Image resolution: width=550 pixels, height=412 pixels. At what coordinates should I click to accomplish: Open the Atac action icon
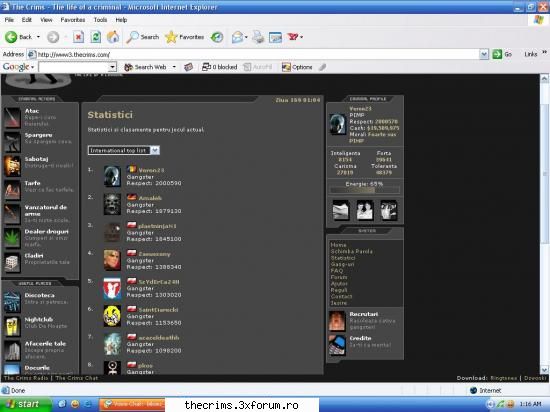(12, 117)
